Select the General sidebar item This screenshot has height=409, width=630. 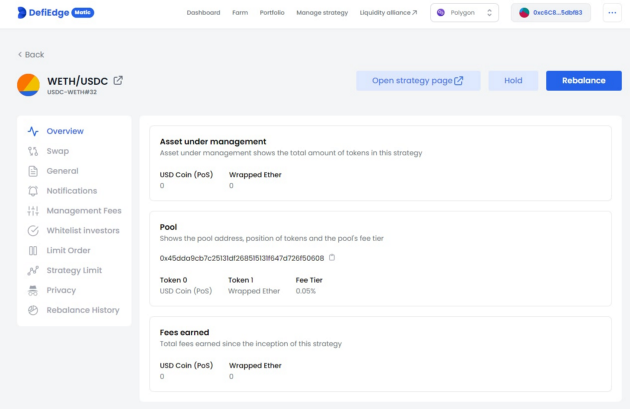62,171
